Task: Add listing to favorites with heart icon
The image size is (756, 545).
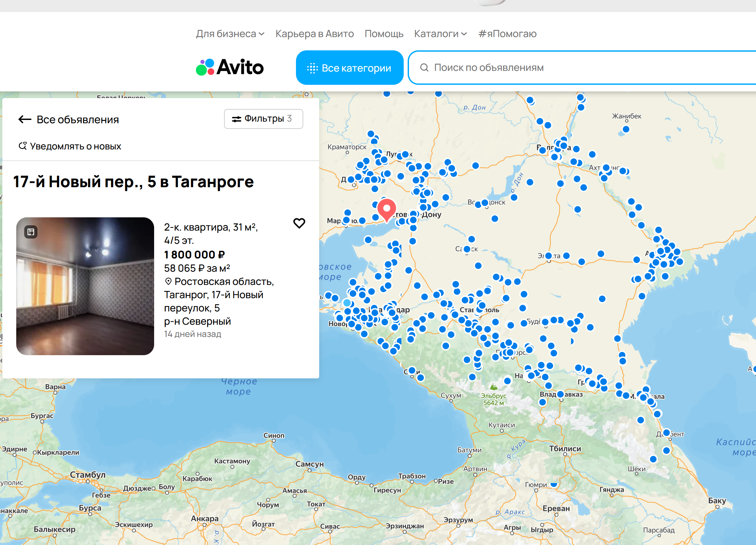Action: click(299, 223)
